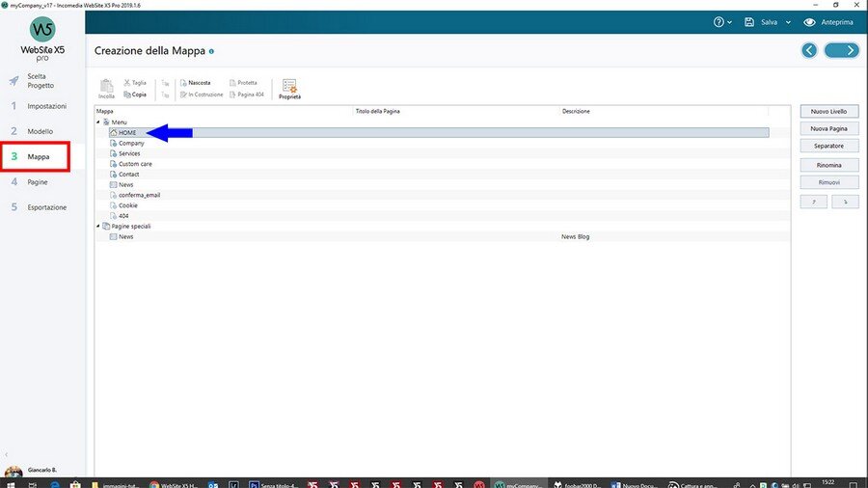868x488 pixels.
Task: Click the Nuova Pagina button
Action: (x=828, y=128)
